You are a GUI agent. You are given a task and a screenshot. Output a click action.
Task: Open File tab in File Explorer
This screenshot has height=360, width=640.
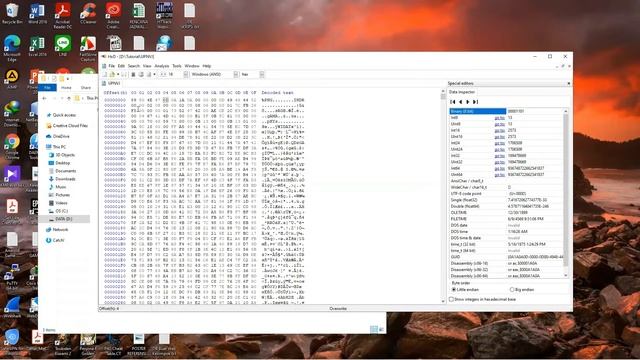click(47, 87)
